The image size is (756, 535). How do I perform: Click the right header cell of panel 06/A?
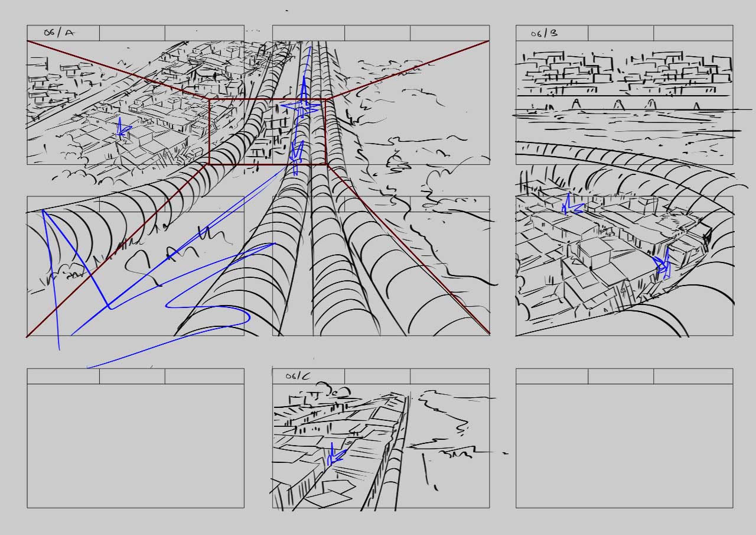204,33
